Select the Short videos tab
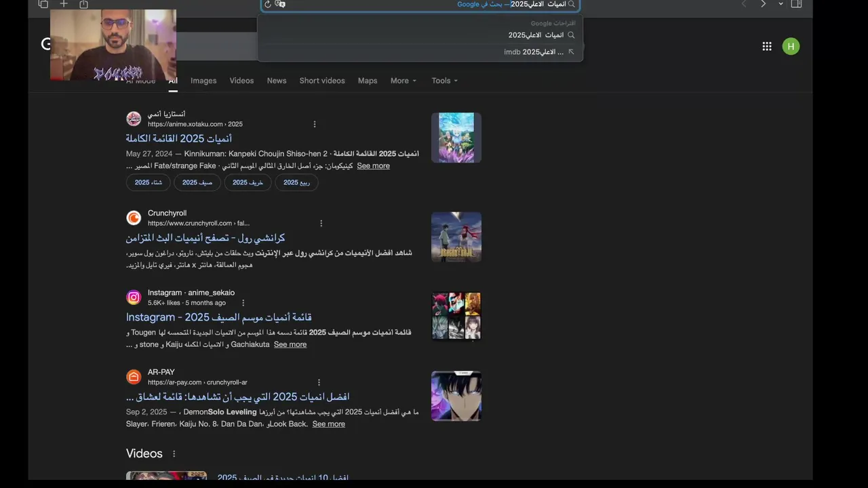Viewport: 868px width, 488px height. click(322, 81)
